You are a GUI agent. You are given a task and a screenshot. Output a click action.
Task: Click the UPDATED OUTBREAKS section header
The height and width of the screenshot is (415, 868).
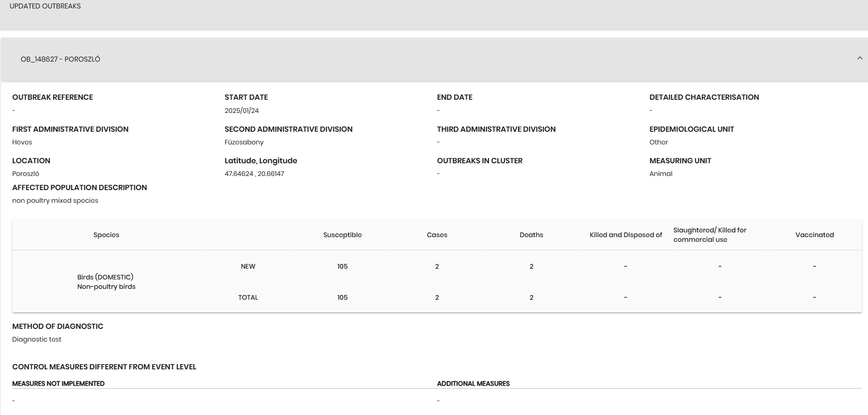click(45, 6)
